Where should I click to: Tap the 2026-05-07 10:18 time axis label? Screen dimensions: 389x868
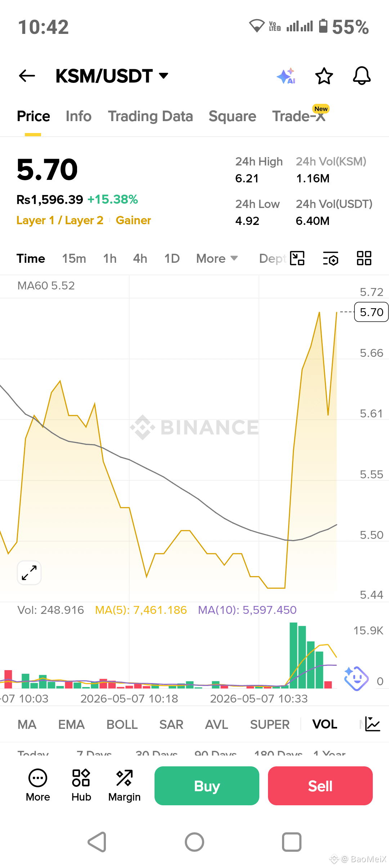pos(129,699)
